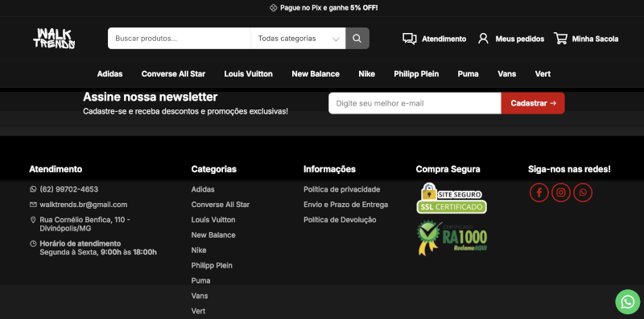Click the Minha Sacola cart icon

(560, 38)
